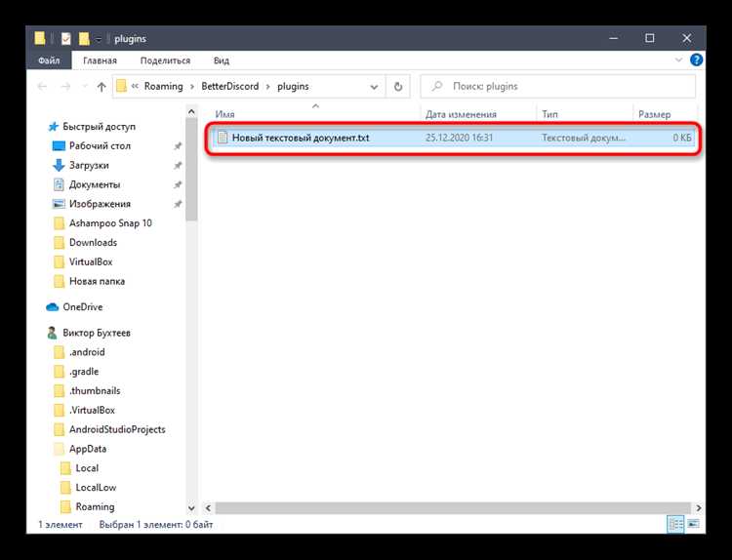Open Quick Access Toolbar customize dropdown
Image resolution: width=732 pixels, height=560 pixels.
pyautogui.click(x=99, y=39)
